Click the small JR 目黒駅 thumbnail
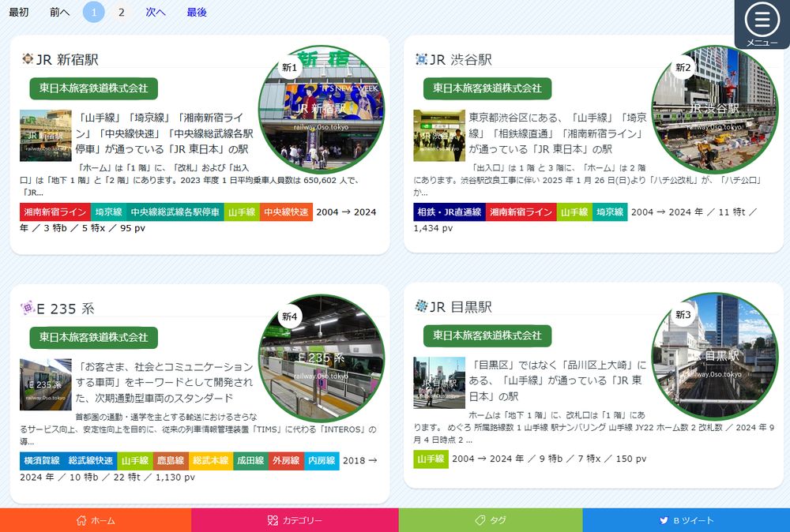The image size is (790, 532). 439,383
